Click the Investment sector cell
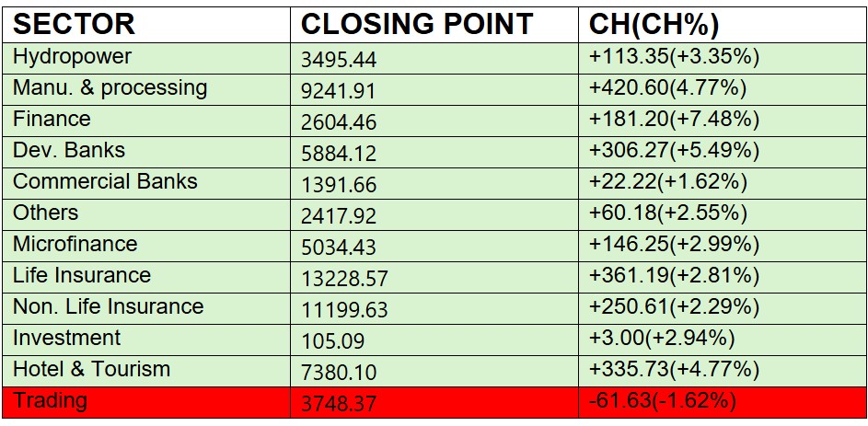Viewport: 868px width, 426px height. tap(67, 339)
